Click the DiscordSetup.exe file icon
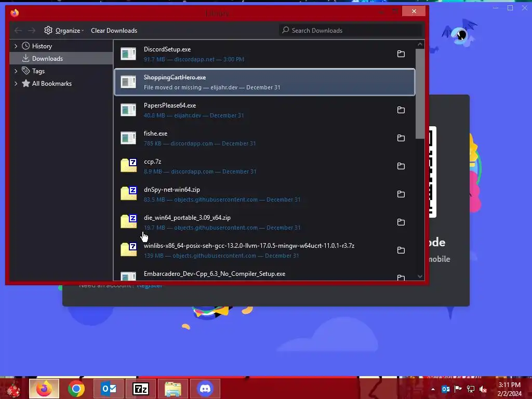Screen dimensions: 532x399 tap(129, 54)
